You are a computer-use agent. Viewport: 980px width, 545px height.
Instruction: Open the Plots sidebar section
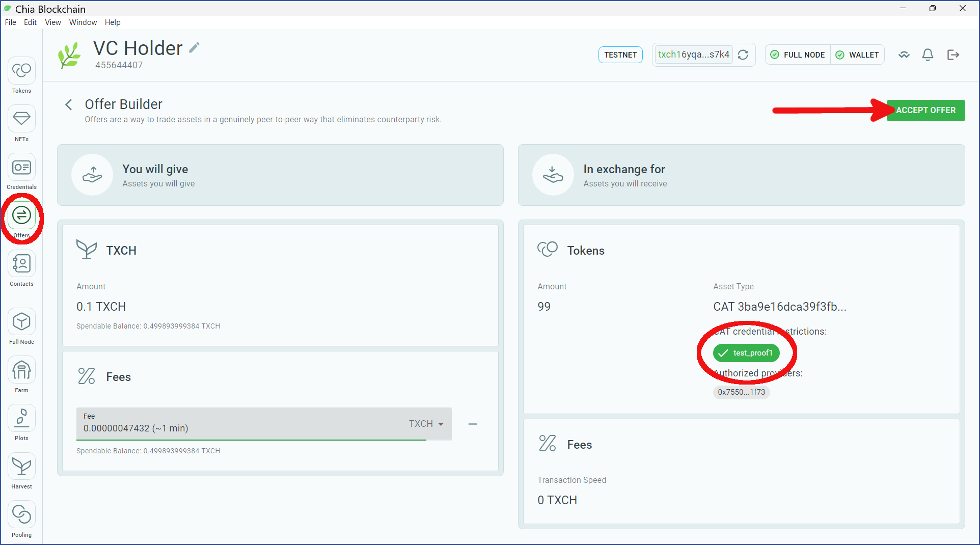(x=21, y=423)
